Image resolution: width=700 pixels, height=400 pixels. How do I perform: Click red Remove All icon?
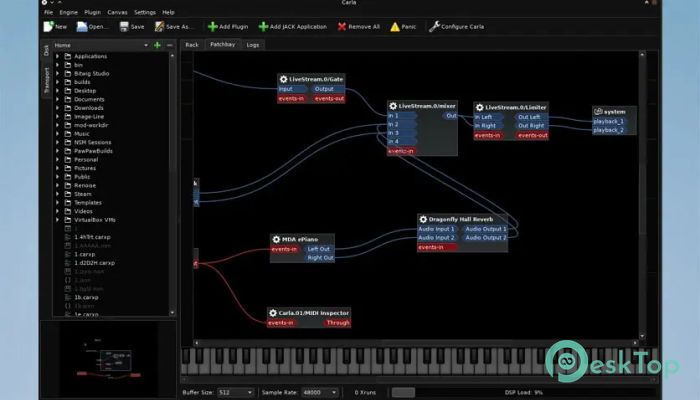(342, 26)
